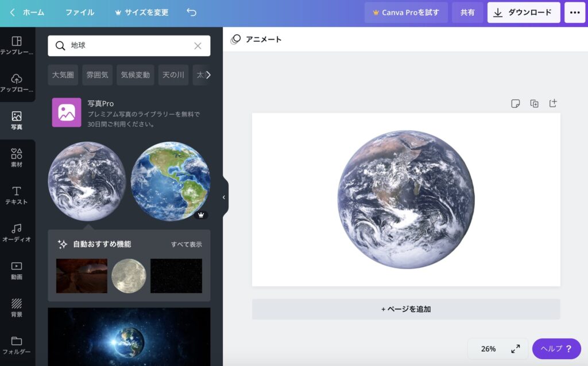Viewport: 588px width, 366px height.
Task: Click すべて表示 to show all recommendations
Action: 187,244
